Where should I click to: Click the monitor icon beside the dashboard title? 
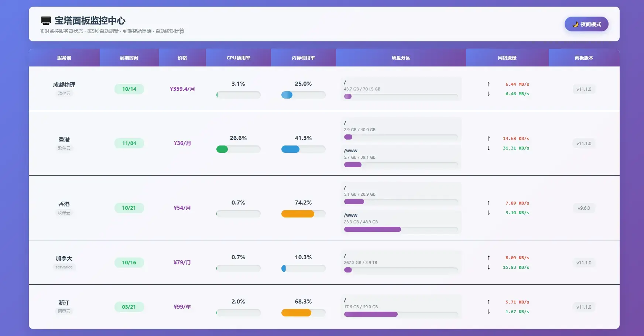46,21
